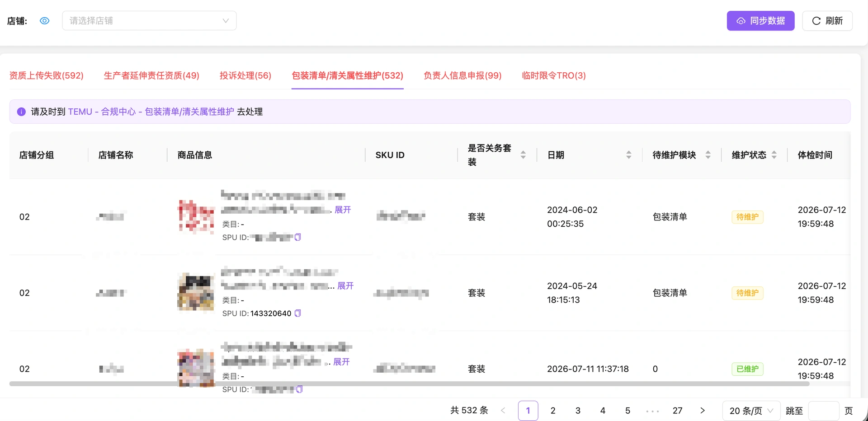Click the 店铺分组 column header
This screenshot has height=421, width=868.
click(37, 155)
